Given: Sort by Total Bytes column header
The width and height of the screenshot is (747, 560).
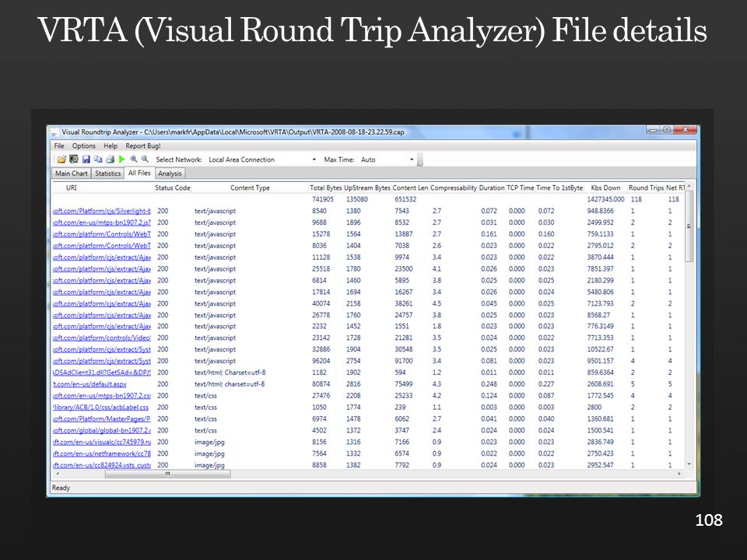Looking at the screenshot, I should 326,187.
